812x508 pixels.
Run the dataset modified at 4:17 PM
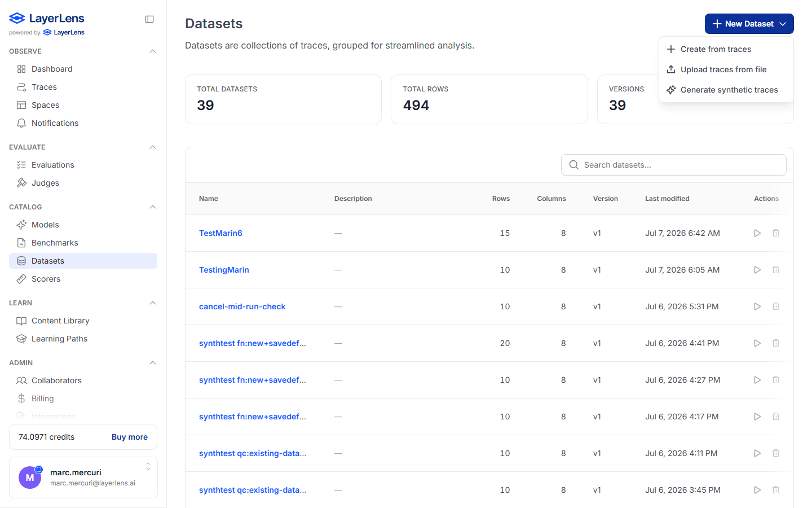coord(757,417)
